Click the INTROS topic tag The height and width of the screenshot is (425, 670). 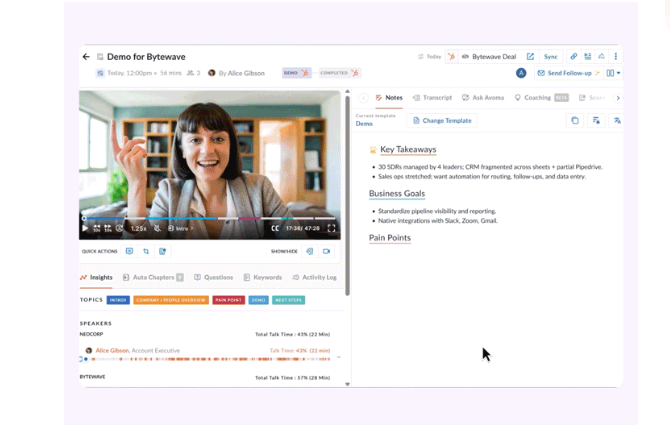click(x=118, y=300)
